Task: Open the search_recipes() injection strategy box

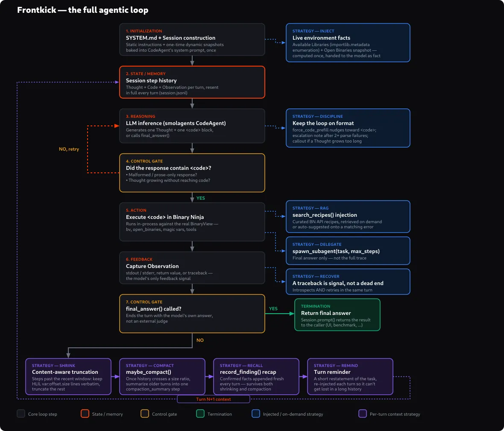Action: 348,216
